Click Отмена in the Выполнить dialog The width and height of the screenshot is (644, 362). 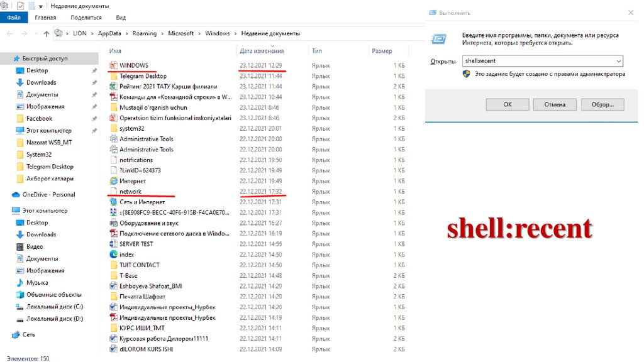[x=555, y=105]
